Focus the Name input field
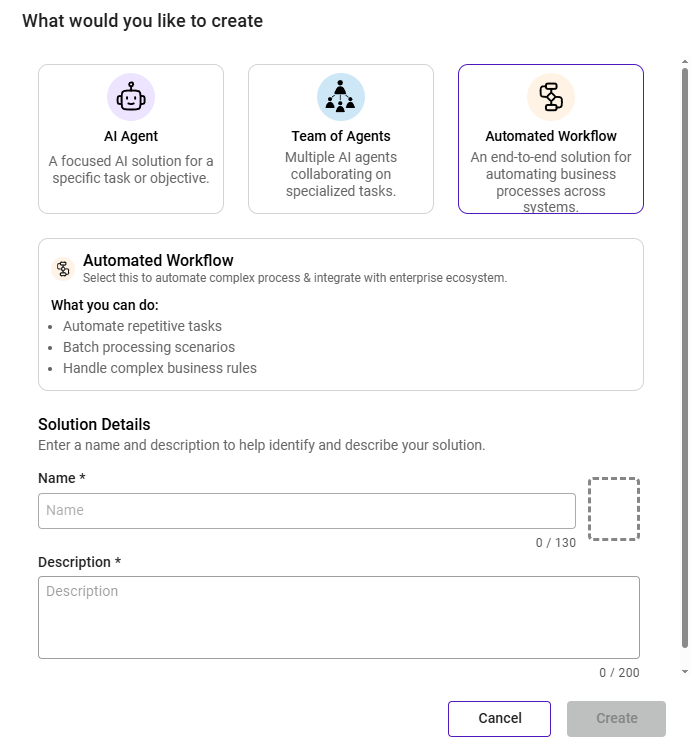 point(307,510)
